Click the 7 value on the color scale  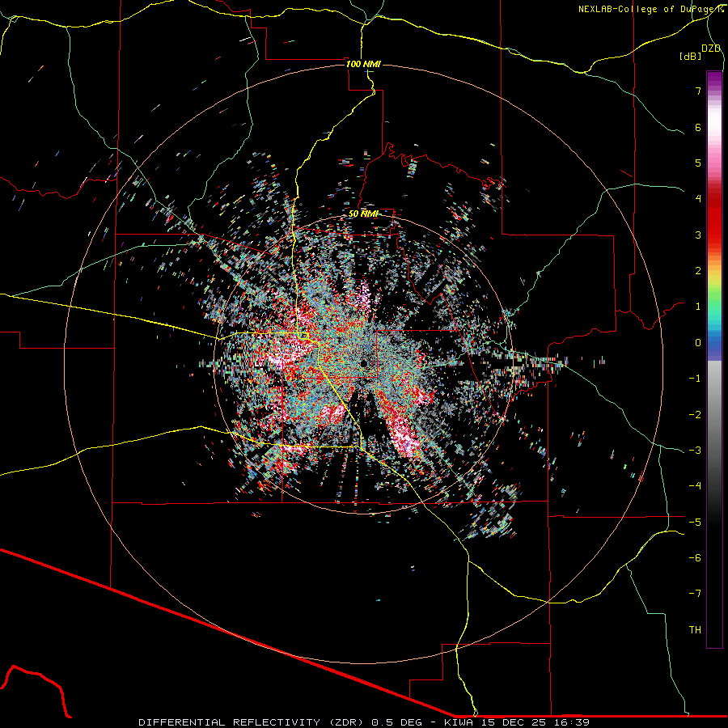coord(698,91)
